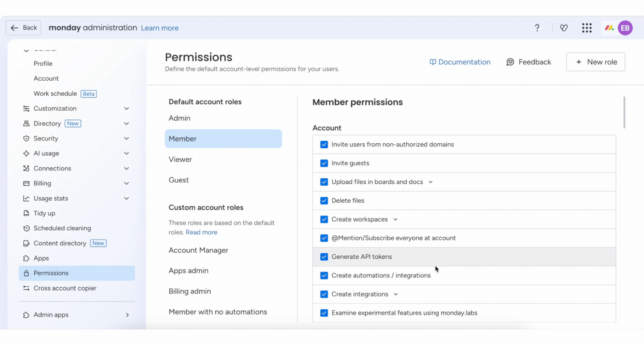644x345 pixels.
Task: Click the Security shield icon
Action: click(26, 138)
